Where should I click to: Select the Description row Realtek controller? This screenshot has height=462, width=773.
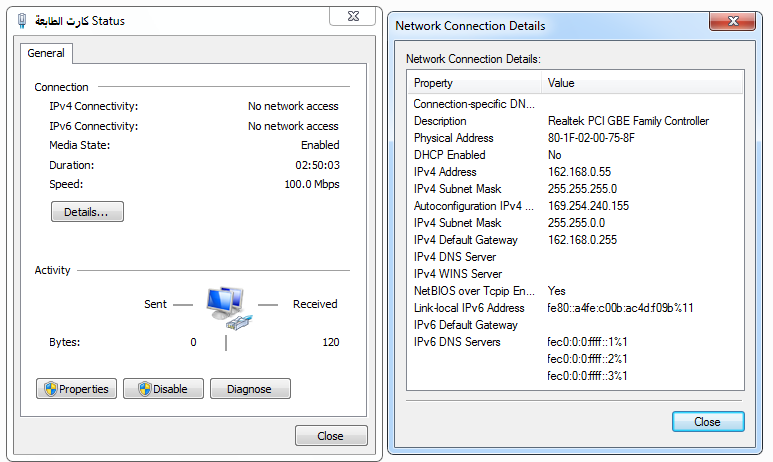click(x=575, y=121)
